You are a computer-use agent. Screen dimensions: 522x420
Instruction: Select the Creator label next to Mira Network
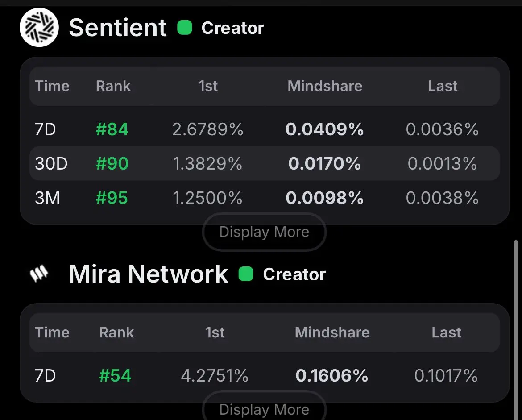(294, 274)
